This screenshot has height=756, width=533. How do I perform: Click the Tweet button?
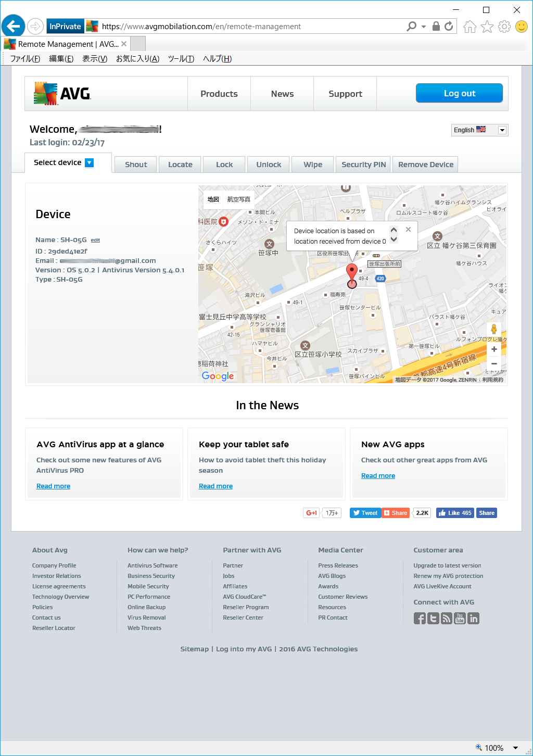point(365,513)
